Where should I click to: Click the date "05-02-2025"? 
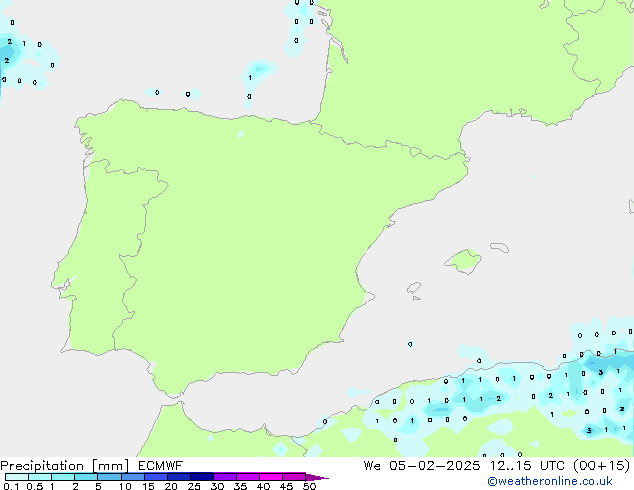point(435,466)
